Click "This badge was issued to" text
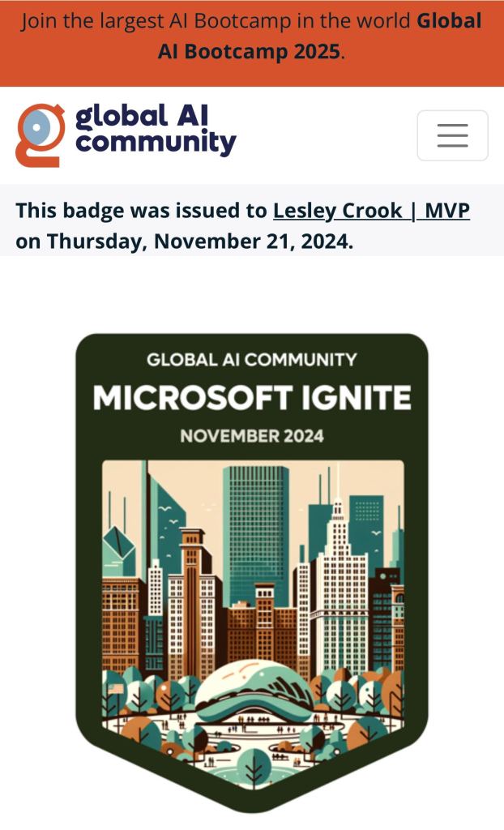The width and height of the screenshot is (504, 830). pyautogui.click(x=142, y=211)
